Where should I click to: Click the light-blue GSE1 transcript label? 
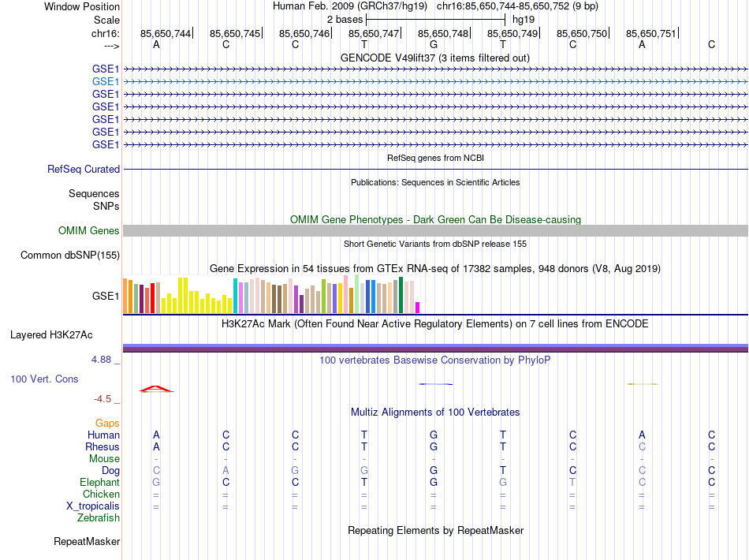click(x=106, y=81)
